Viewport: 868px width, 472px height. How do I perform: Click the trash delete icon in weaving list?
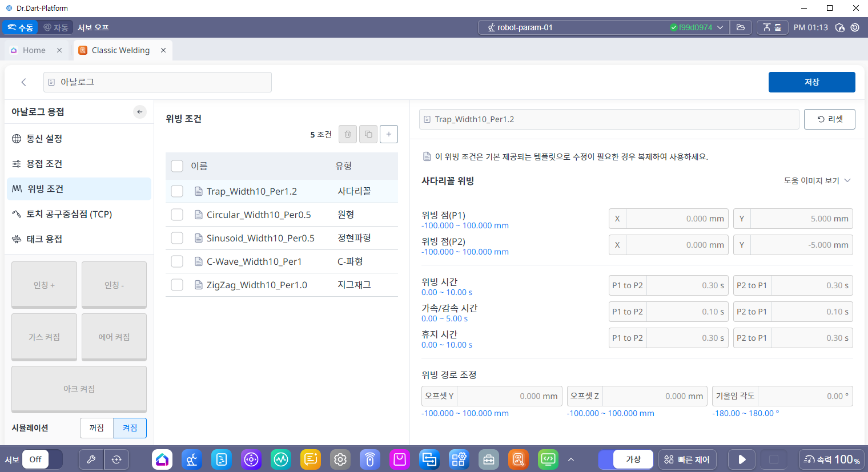(348, 134)
